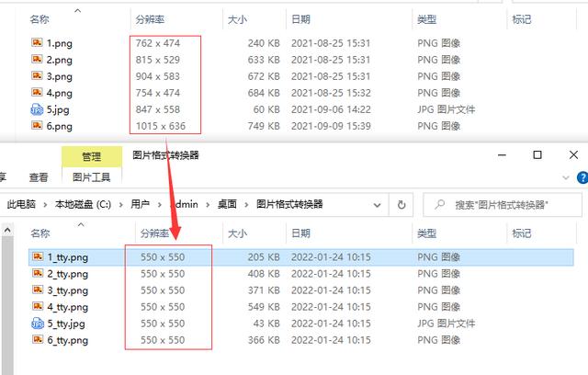Select file name 5_tty.jpg
The image size is (588, 375).
tap(66, 324)
